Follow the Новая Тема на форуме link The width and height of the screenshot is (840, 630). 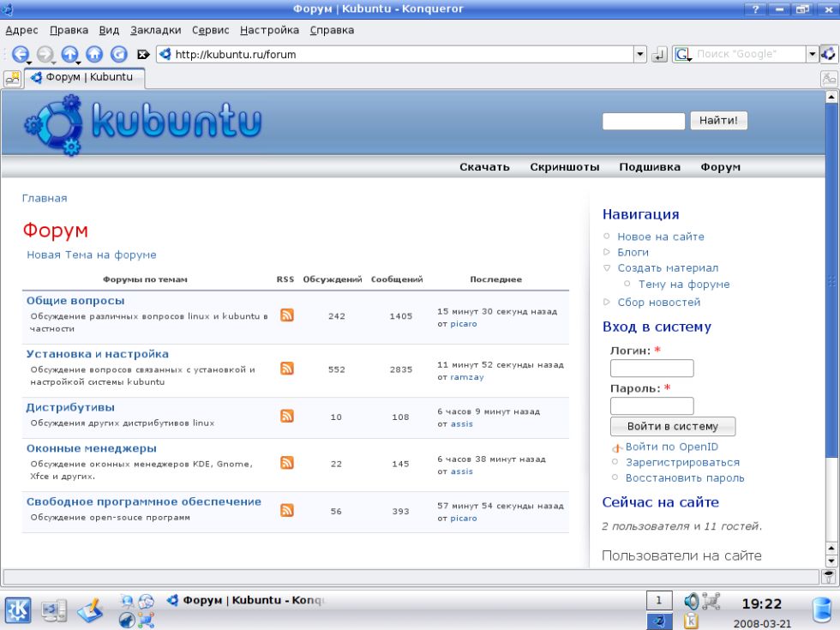click(92, 255)
